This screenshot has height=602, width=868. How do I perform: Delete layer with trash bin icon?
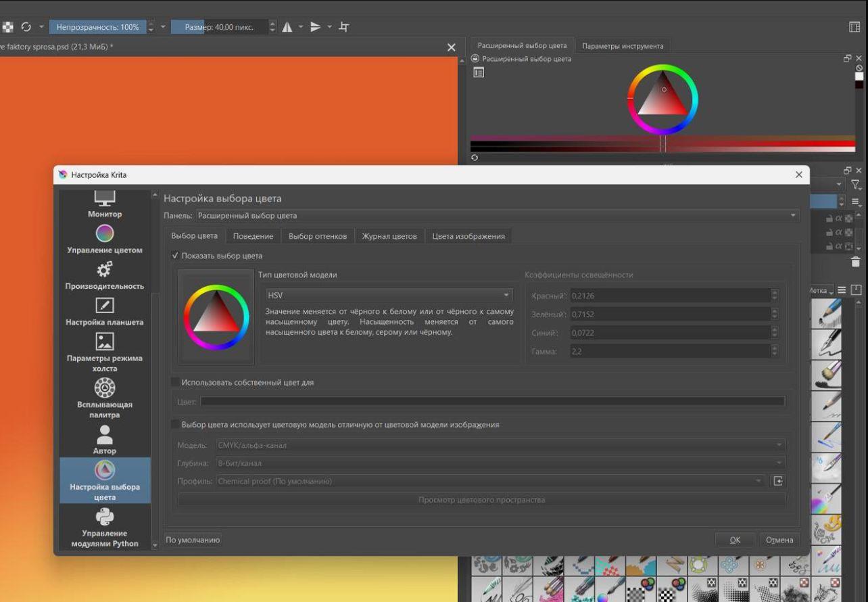click(x=856, y=262)
